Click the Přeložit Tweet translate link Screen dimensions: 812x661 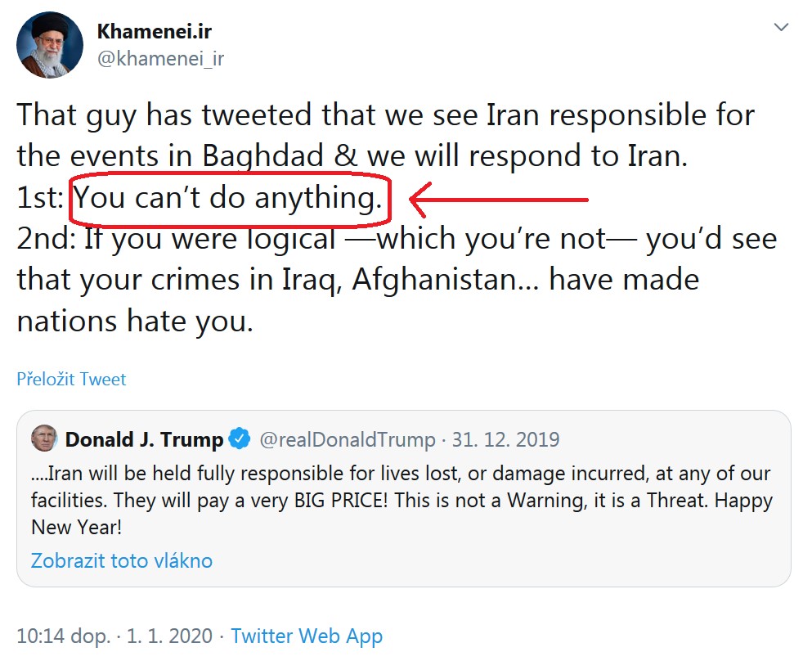(x=72, y=380)
